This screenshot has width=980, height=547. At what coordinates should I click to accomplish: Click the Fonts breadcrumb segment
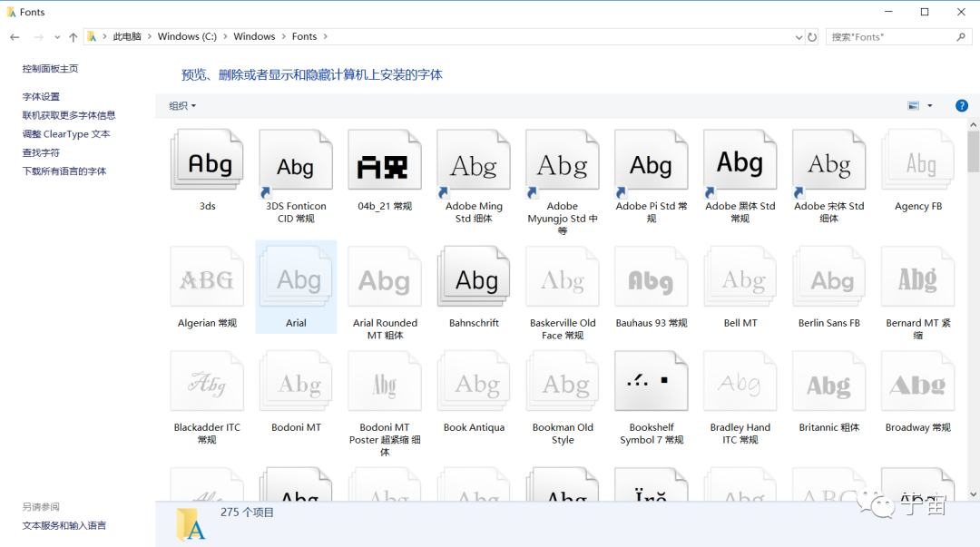pyautogui.click(x=304, y=36)
